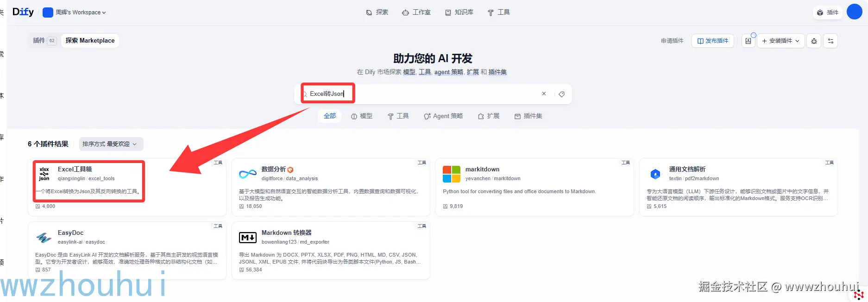Click the 6 个插件结果 label
This screenshot has height=302, width=868.
(48, 144)
